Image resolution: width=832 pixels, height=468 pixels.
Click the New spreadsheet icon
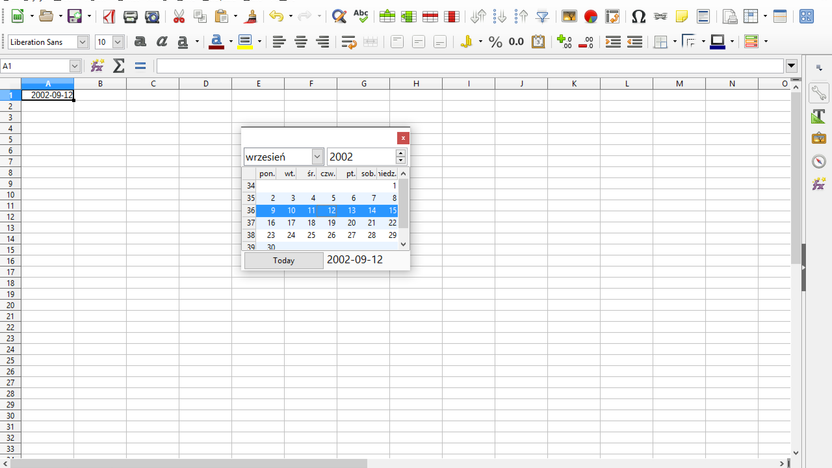pos(18,16)
